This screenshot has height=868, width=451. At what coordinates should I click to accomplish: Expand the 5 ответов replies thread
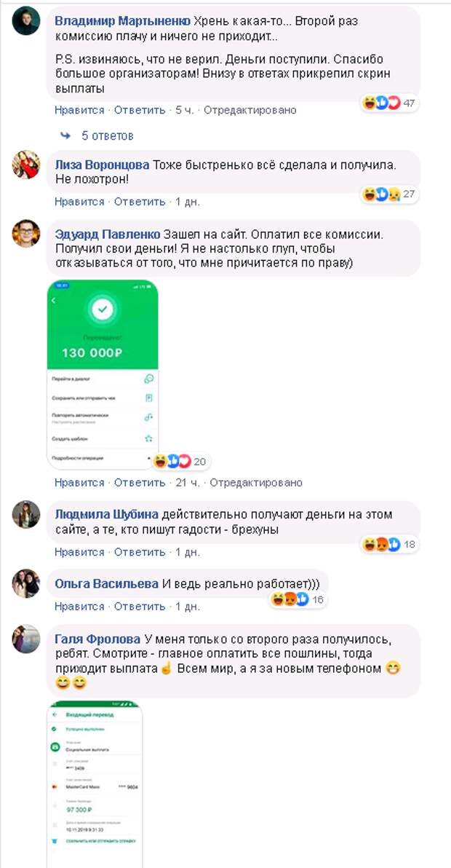(97, 135)
